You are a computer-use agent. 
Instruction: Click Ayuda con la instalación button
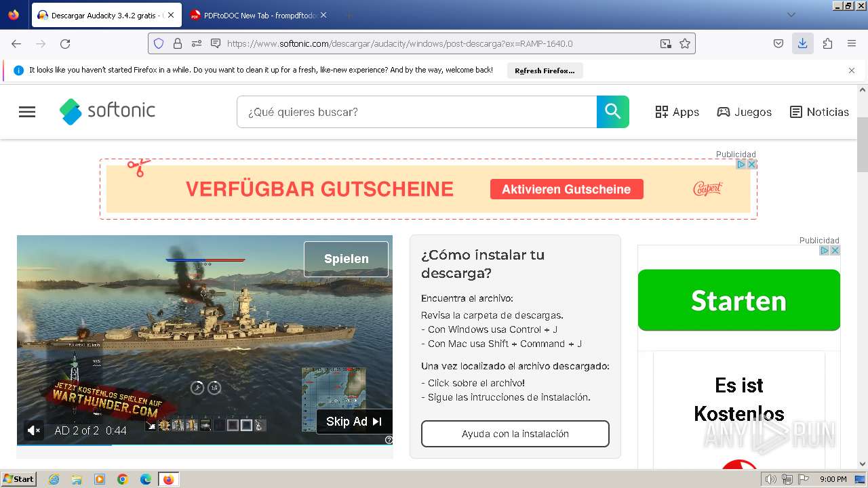[x=515, y=434]
